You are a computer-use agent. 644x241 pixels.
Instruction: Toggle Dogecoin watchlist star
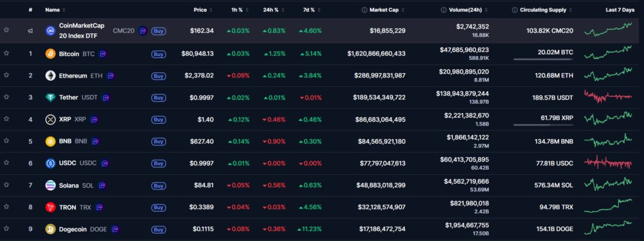[x=6, y=228]
